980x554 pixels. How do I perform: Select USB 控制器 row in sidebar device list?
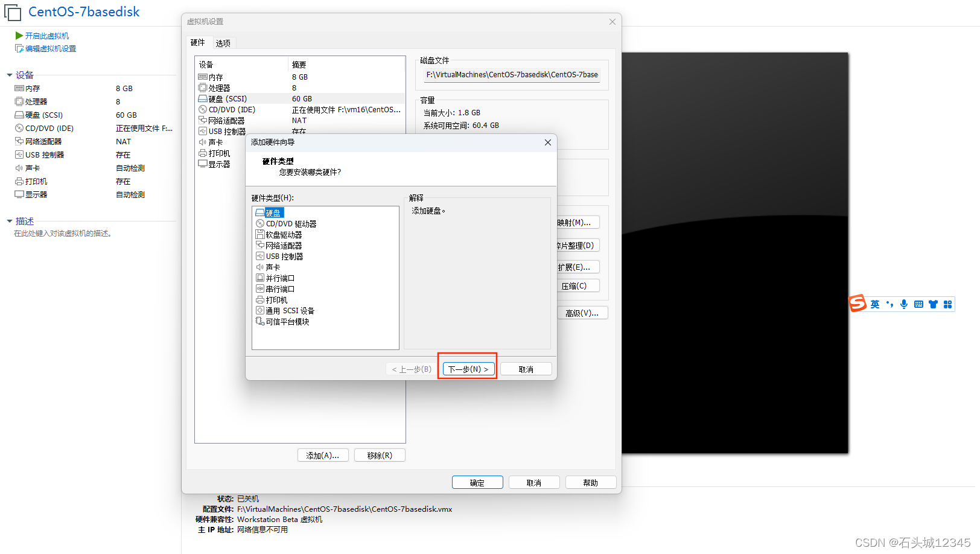pyautogui.click(x=94, y=154)
